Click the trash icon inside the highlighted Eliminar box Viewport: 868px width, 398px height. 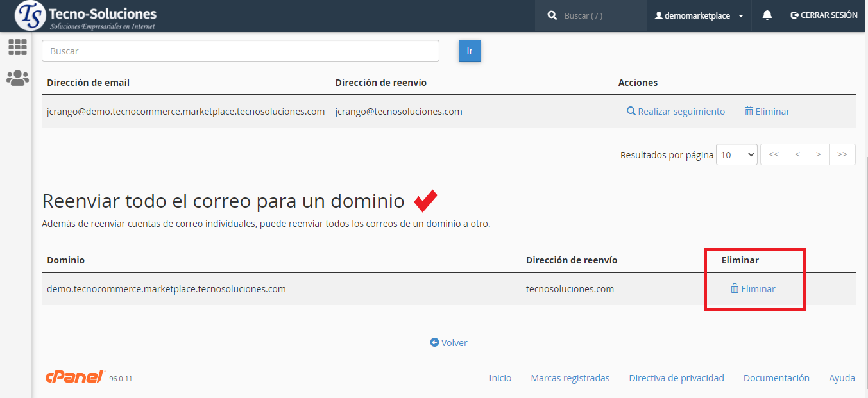tap(735, 288)
